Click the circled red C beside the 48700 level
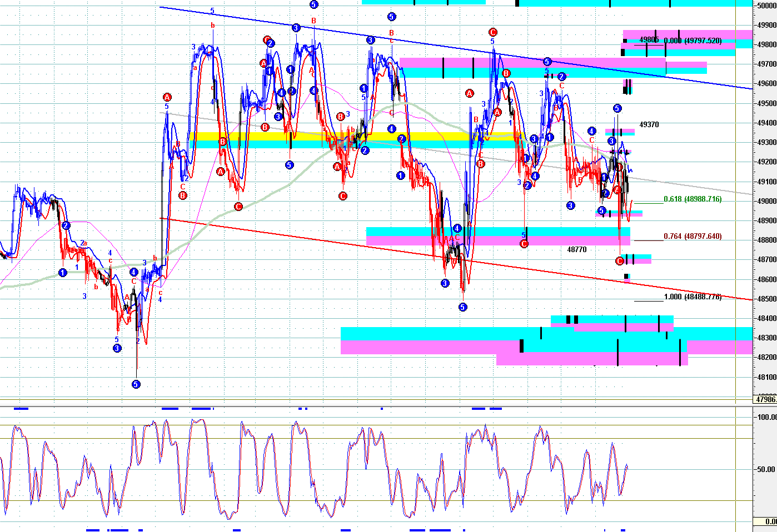This screenshot has width=777, height=532. click(x=620, y=261)
